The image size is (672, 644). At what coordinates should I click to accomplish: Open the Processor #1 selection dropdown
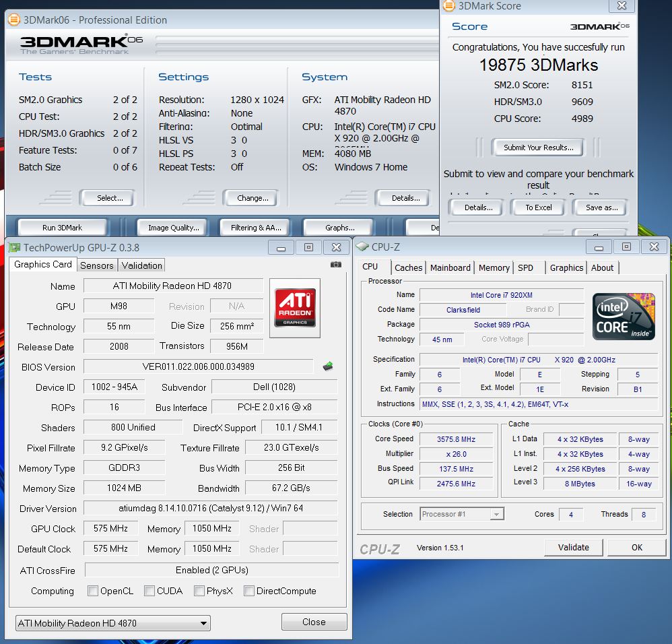(461, 514)
